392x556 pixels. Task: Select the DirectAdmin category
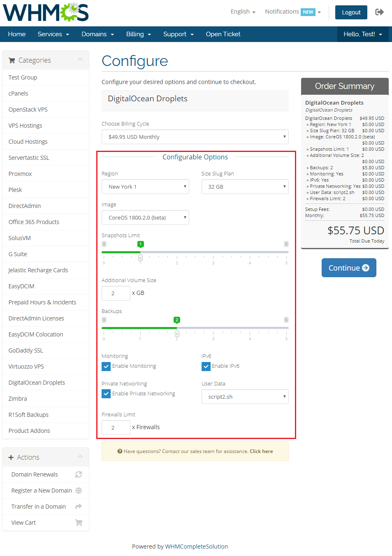(46, 206)
